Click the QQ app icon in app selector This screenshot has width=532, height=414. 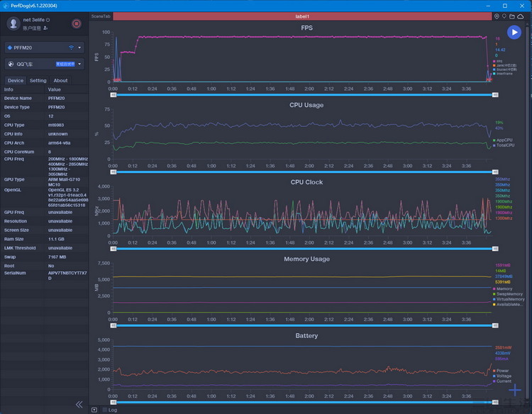(11, 64)
